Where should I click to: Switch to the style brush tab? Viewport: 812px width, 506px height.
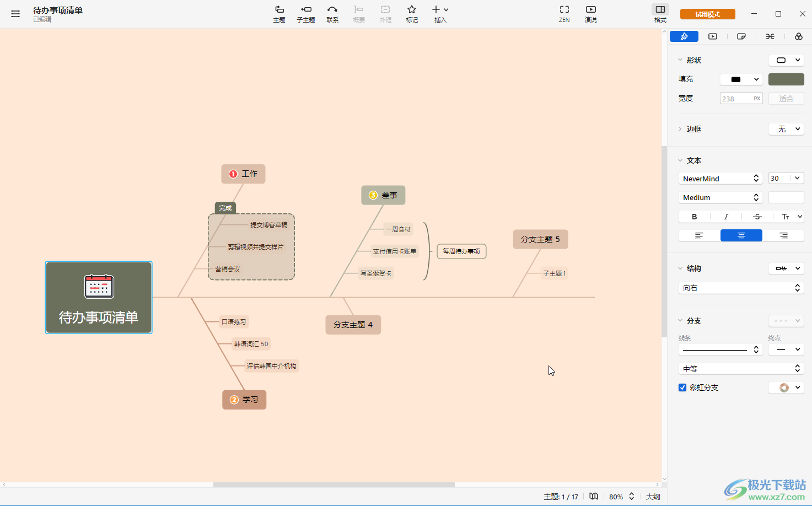point(684,36)
